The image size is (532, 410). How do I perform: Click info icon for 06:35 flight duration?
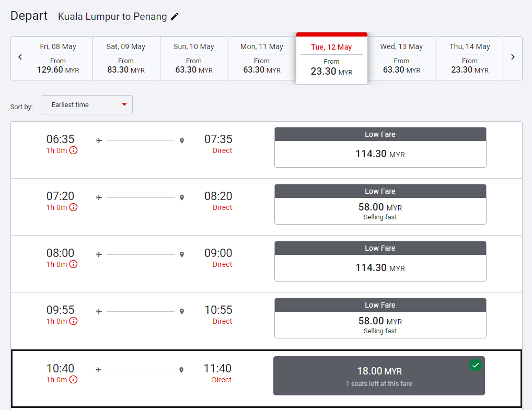point(74,150)
